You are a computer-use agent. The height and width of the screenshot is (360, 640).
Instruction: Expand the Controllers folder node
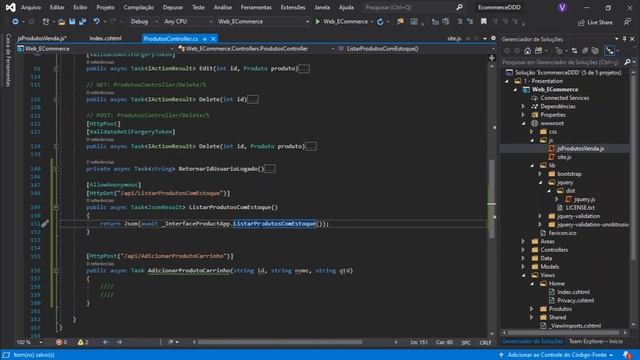click(524, 250)
